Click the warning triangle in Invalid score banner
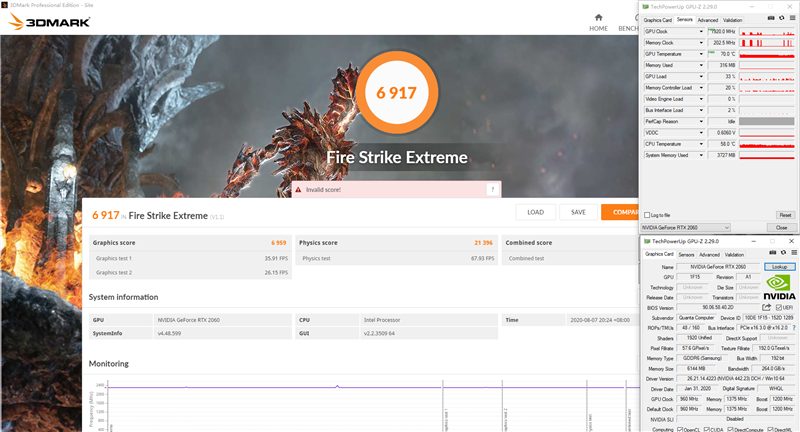The height and width of the screenshot is (432, 800). click(298, 190)
